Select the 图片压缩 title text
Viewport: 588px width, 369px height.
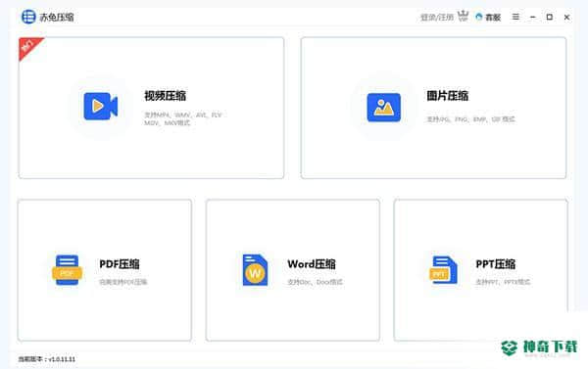click(x=448, y=96)
